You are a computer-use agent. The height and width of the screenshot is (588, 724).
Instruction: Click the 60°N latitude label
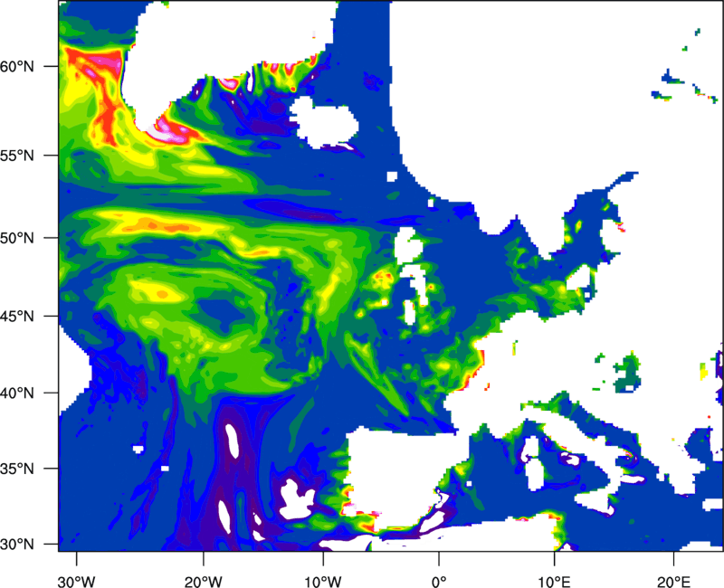click(x=17, y=66)
